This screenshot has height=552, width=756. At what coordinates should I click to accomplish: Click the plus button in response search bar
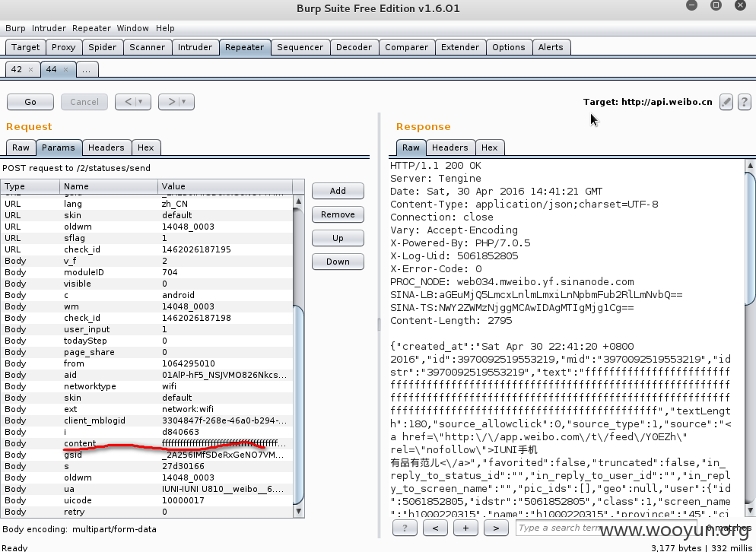pyautogui.click(x=465, y=528)
